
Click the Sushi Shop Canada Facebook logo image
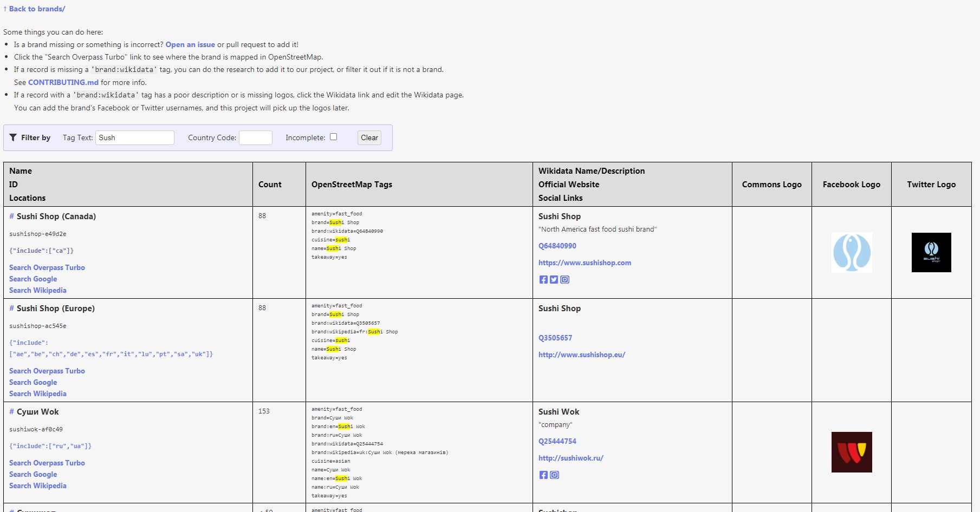pos(852,252)
